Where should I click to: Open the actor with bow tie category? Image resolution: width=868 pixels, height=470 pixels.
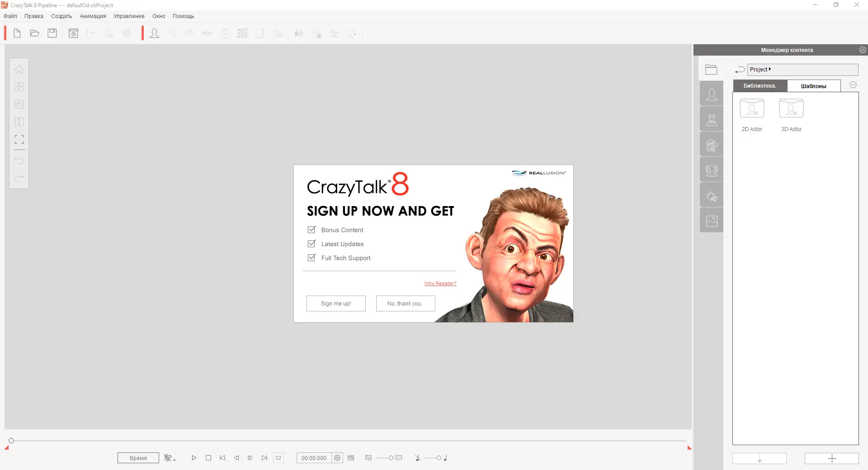pyautogui.click(x=712, y=119)
